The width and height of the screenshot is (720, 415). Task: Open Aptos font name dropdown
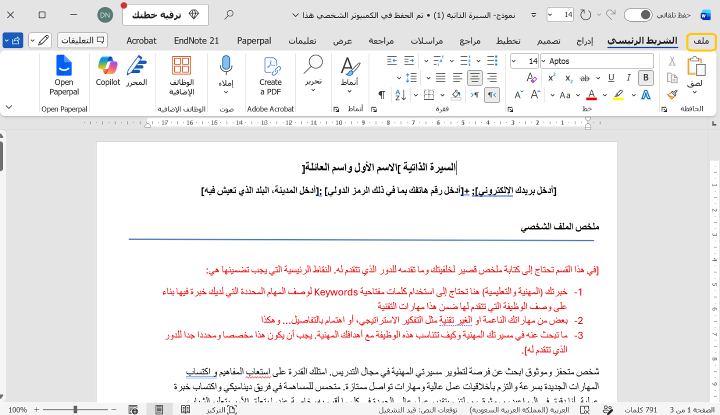pos(544,61)
